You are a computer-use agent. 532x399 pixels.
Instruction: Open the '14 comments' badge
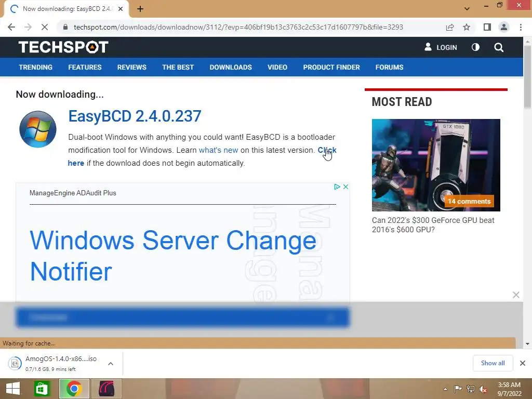click(x=469, y=201)
